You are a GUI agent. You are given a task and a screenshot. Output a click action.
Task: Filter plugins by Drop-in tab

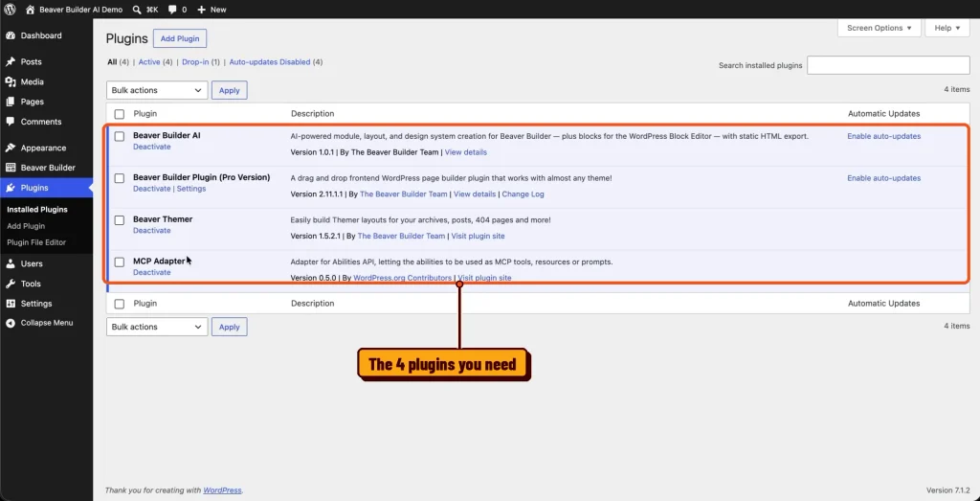pyautogui.click(x=195, y=62)
